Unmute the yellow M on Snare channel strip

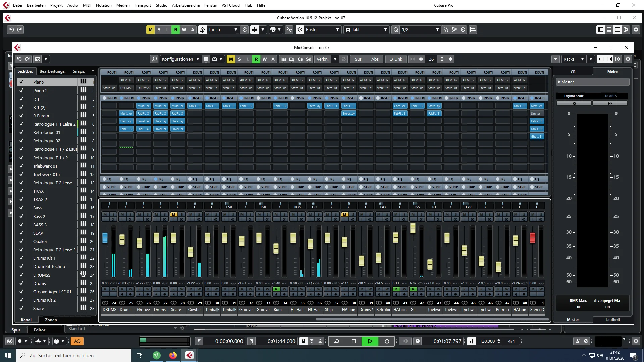coord(173,214)
